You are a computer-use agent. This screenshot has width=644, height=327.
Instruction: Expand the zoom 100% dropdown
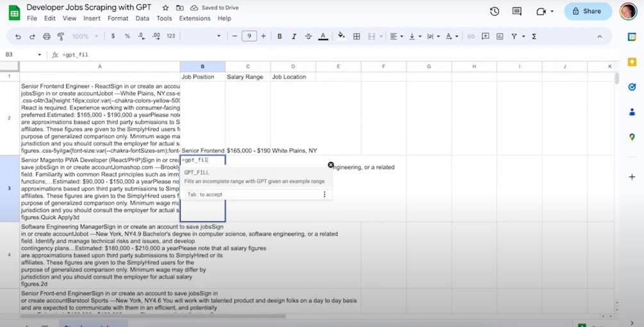click(85, 36)
